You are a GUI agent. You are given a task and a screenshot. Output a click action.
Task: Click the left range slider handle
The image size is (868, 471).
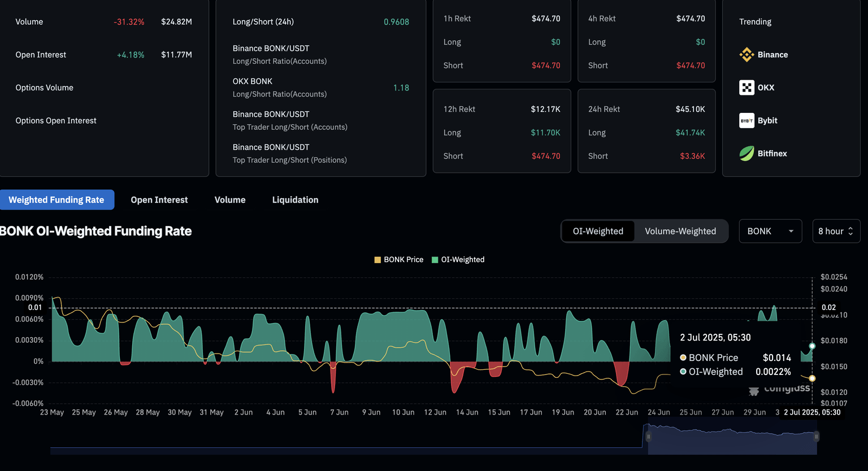648,437
